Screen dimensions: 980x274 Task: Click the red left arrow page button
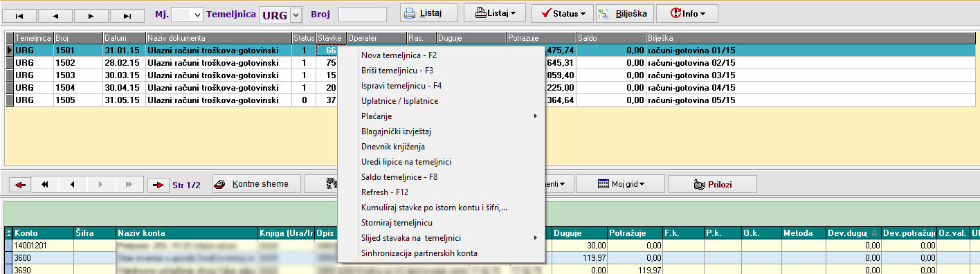point(20,185)
